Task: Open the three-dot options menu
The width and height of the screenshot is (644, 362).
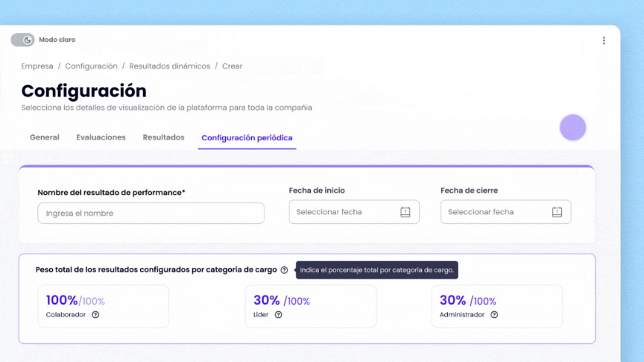Action: click(604, 40)
